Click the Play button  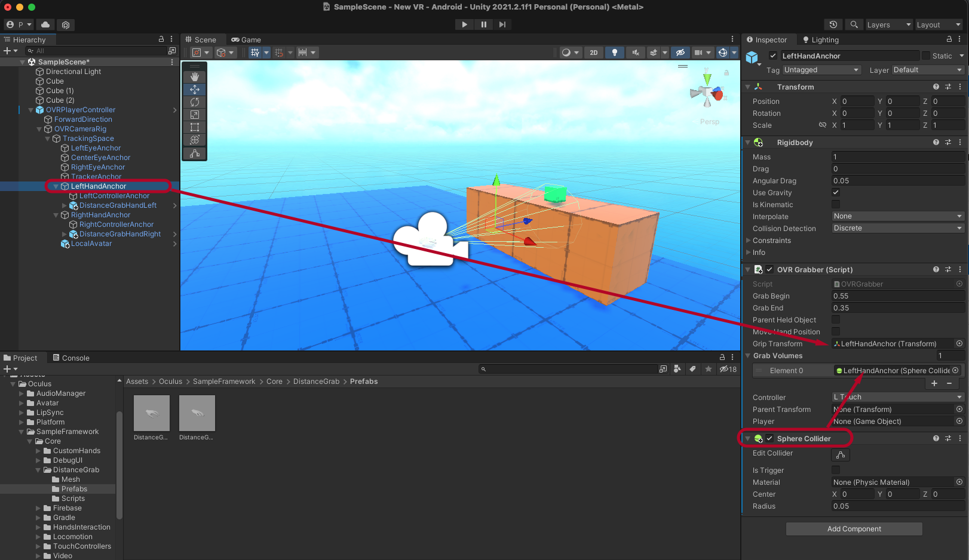[x=464, y=24]
